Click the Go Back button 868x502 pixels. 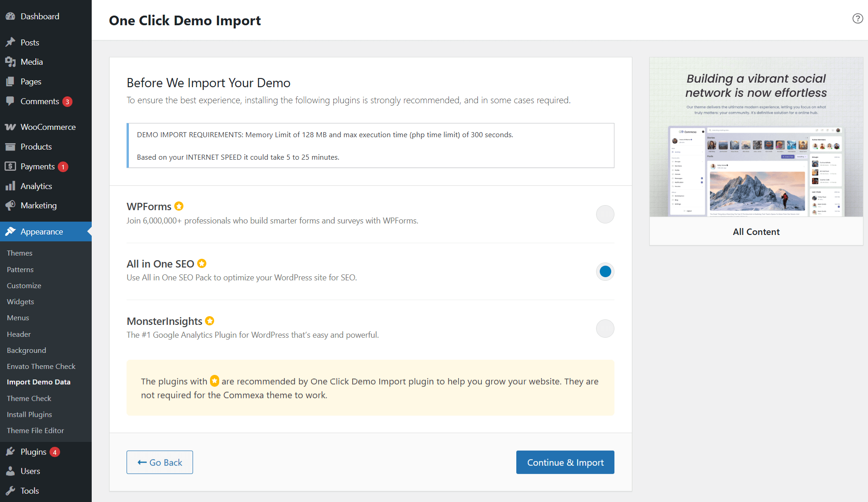(x=160, y=462)
